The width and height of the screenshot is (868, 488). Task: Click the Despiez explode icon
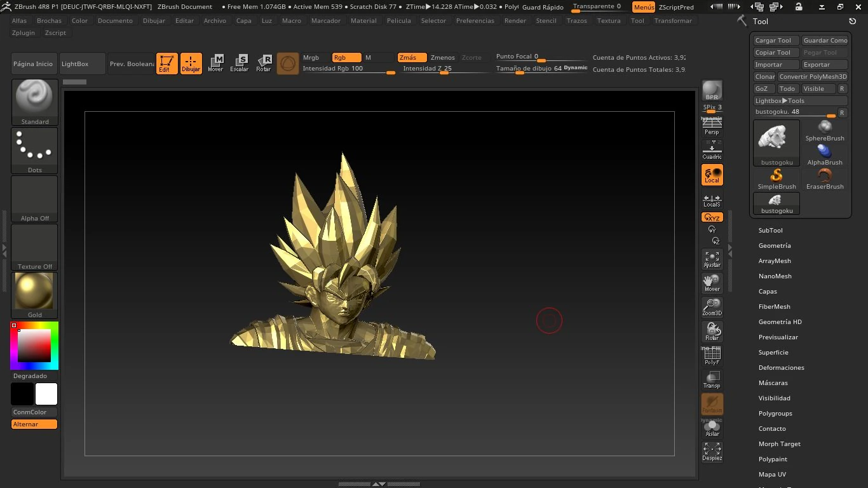pos(712,452)
